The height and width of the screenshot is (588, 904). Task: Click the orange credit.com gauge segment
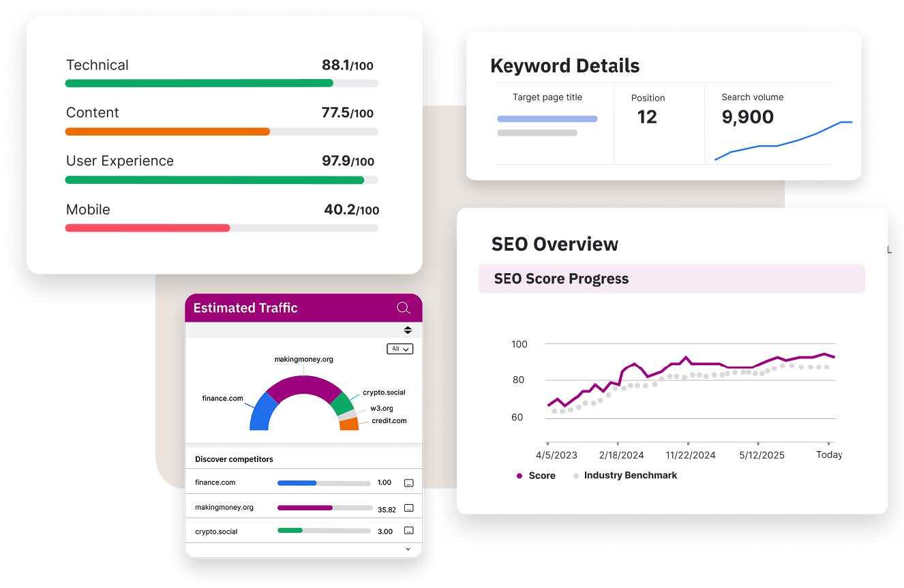[x=348, y=424]
